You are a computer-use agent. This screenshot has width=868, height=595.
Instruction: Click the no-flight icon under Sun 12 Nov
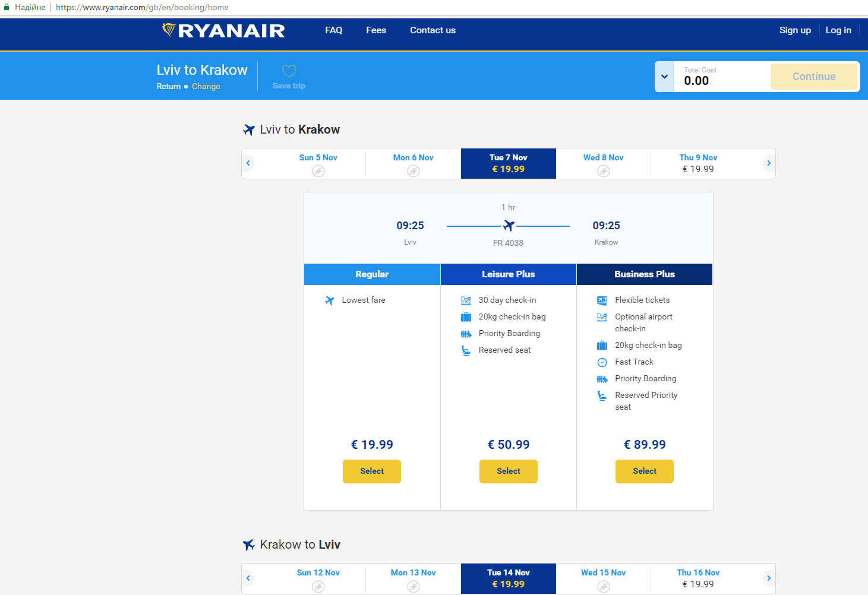coord(318,587)
